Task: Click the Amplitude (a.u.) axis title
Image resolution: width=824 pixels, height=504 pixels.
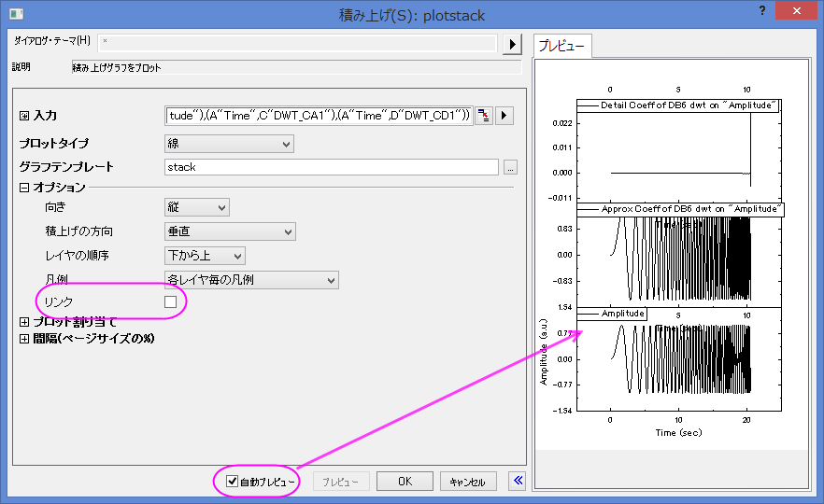Action: [544, 352]
